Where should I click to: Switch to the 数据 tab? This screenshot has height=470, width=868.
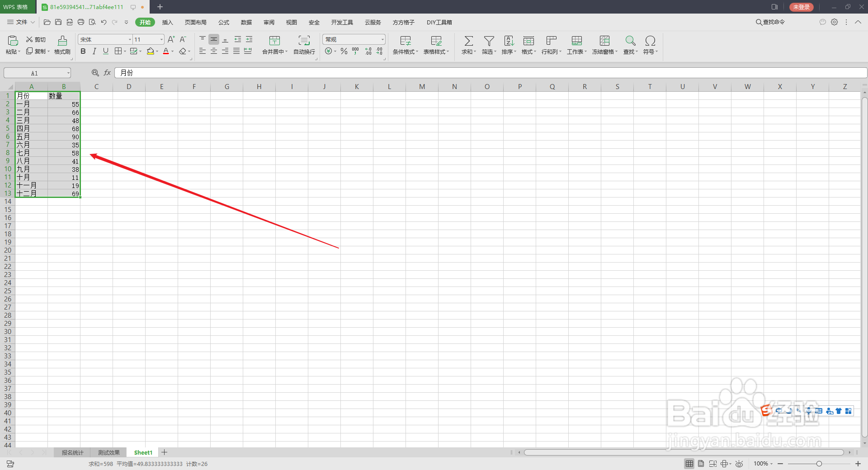[x=246, y=22]
